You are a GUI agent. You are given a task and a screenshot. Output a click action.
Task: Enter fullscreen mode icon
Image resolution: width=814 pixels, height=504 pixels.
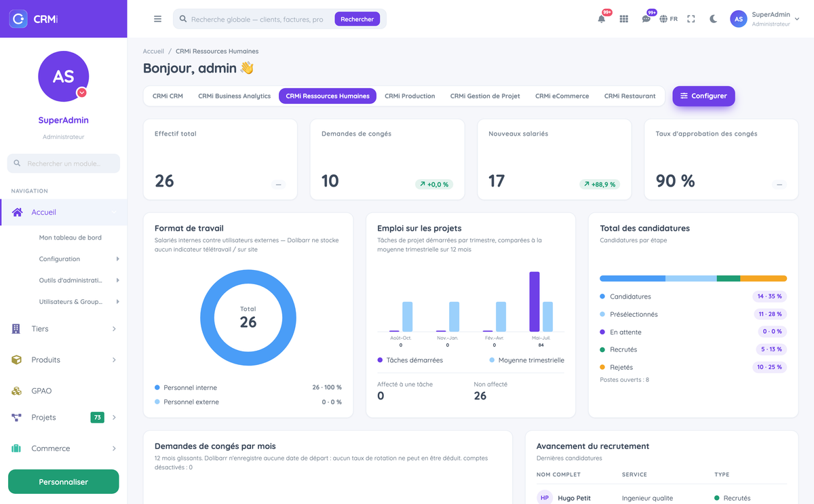[691, 19]
